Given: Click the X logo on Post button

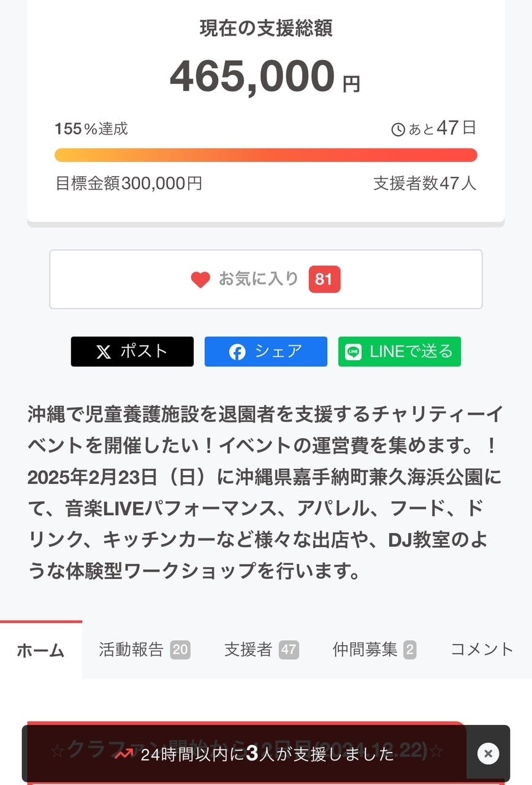Looking at the screenshot, I should click(x=104, y=352).
